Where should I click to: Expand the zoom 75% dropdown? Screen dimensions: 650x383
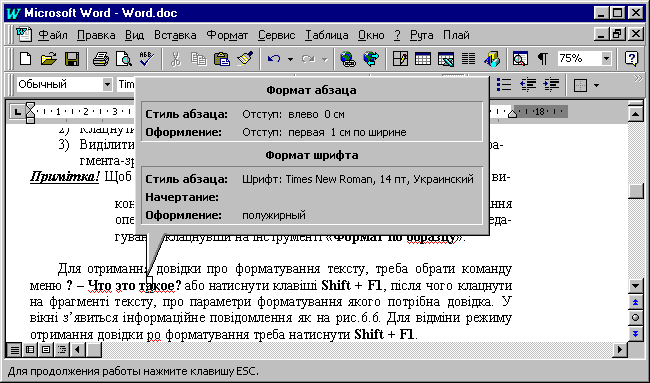pos(606,59)
